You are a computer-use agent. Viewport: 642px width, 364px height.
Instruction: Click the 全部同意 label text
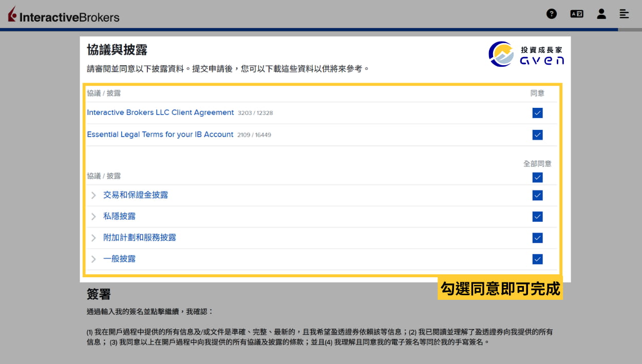537,164
